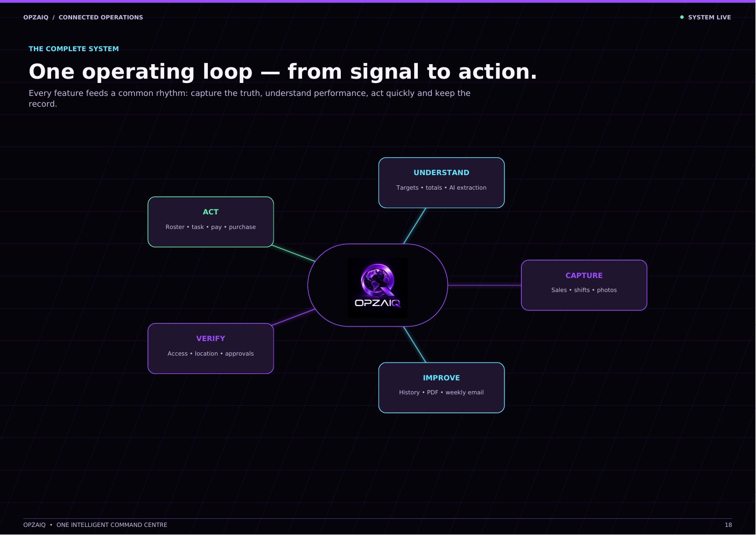Image resolution: width=756 pixels, height=535 pixels.
Task: Select the UNDERSTAND card
Action: (442, 183)
